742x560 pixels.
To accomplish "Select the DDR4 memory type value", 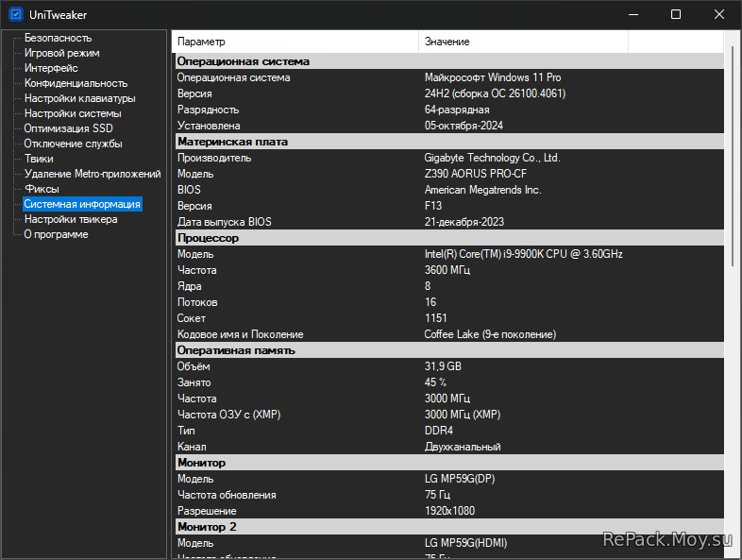I will [x=438, y=431].
